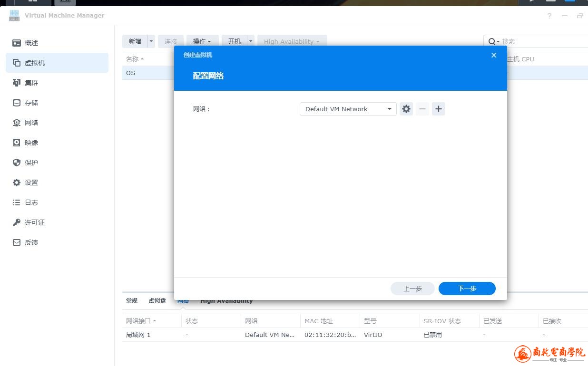Switch to the 虚拟盘 tab
This screenshot has width=588, height=366.
157,301
